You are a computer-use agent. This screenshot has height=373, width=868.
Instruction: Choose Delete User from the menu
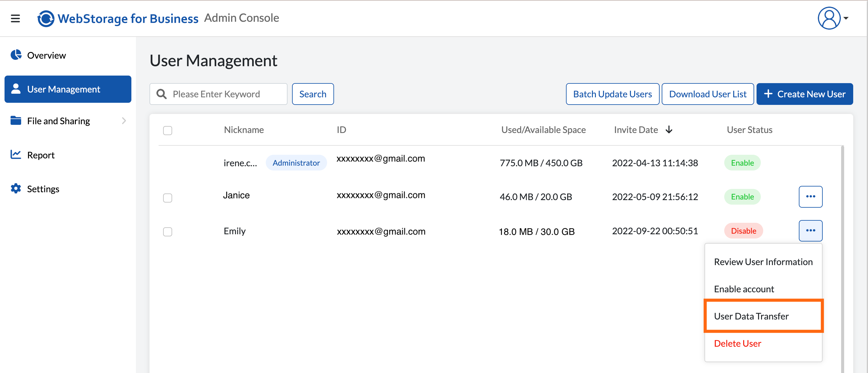click(x=763, y=343)
